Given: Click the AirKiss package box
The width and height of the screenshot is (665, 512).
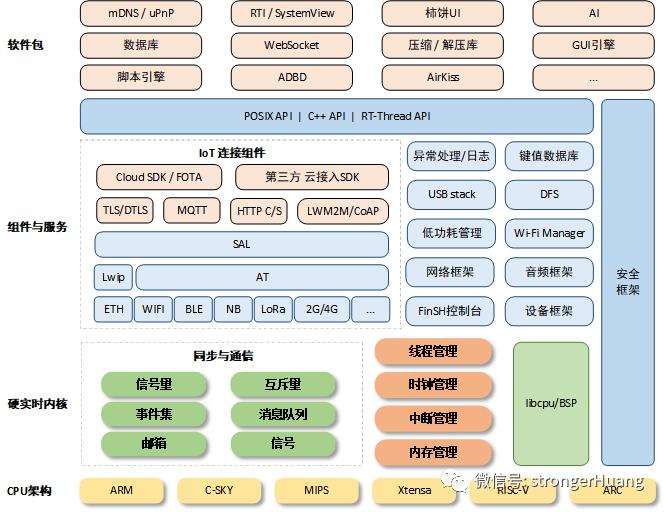Looking at the screenshot, I should 443,77.
